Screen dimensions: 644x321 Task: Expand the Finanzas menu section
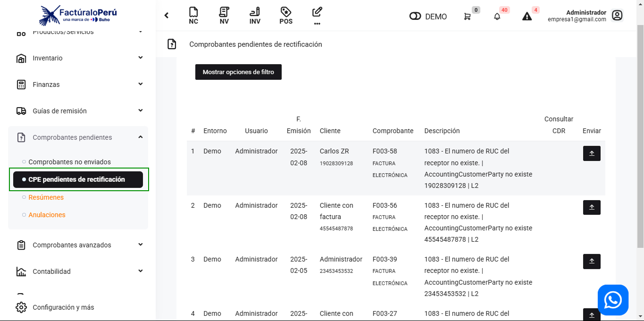pos(78,84)
